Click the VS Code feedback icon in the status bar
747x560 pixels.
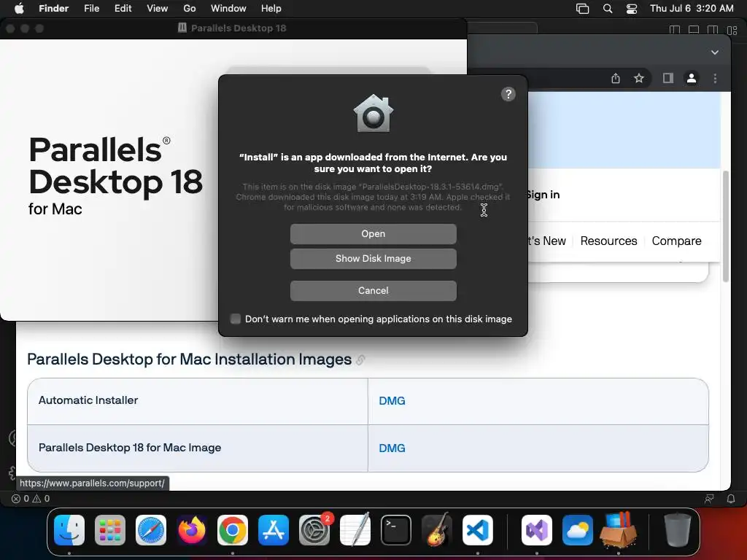(709, 499)
